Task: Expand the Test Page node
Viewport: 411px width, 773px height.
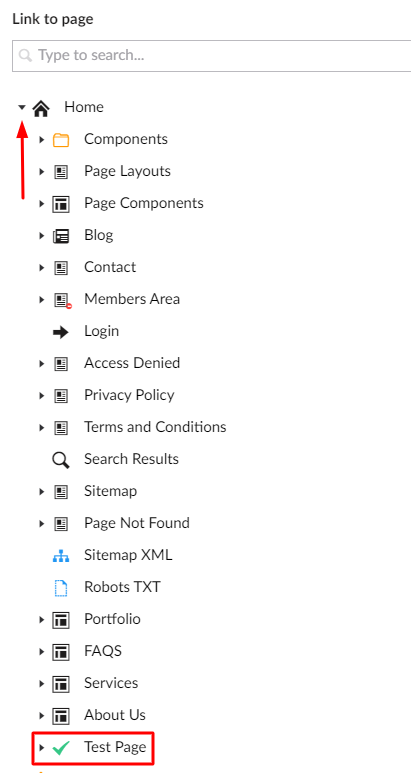Action: [x=41, y=748]
